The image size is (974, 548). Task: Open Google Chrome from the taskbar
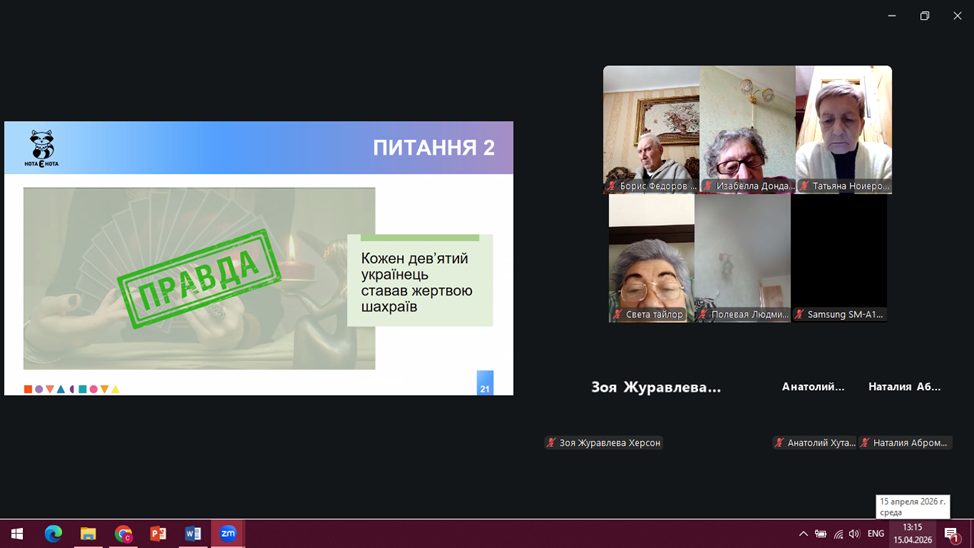coord(123,533)
